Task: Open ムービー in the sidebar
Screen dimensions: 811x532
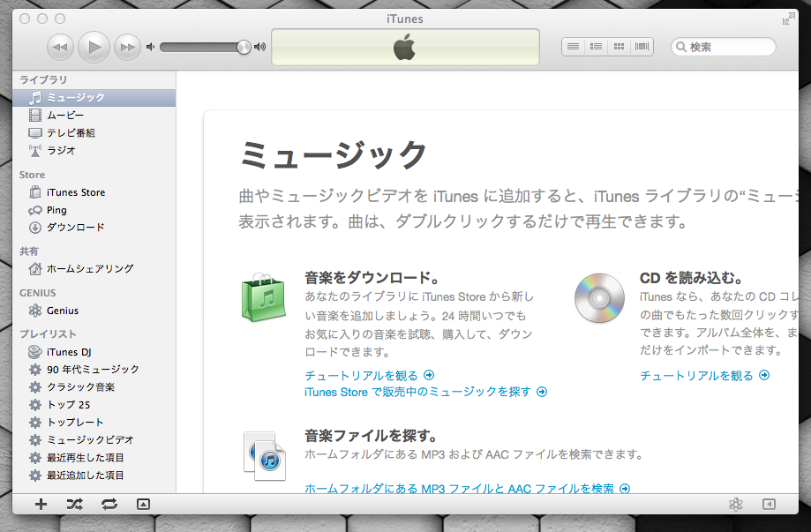Action: tap(94, 116)
